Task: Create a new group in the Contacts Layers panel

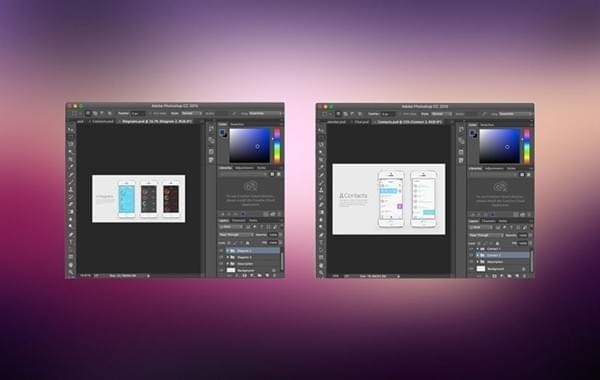Action: [x=509, y=276]
